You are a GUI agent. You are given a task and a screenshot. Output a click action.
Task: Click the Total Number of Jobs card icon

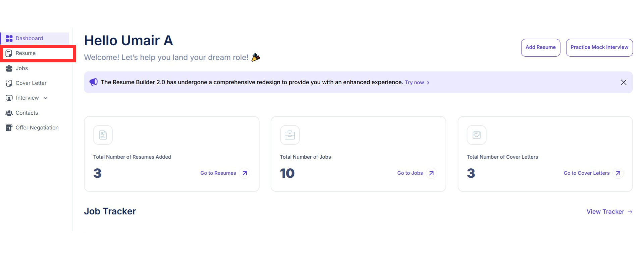(x=290, y=135)
